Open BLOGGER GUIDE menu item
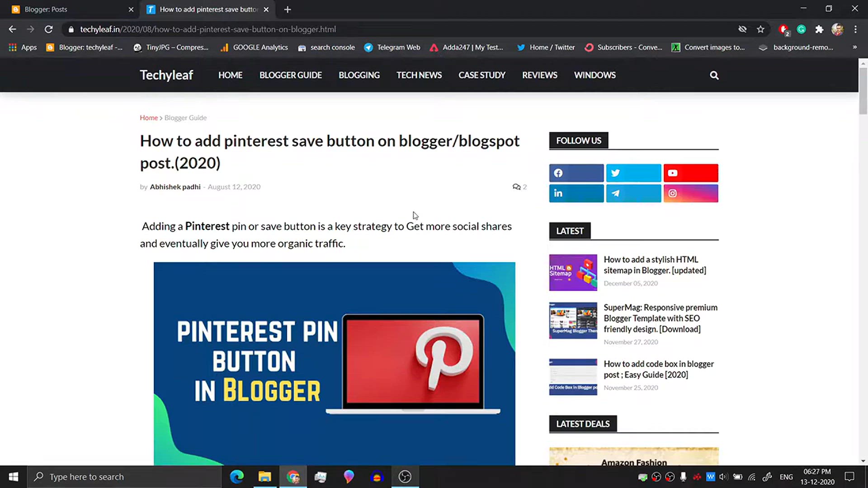This screenshot has width=868, height=488. pyautogui.click(x=291, y=75)
